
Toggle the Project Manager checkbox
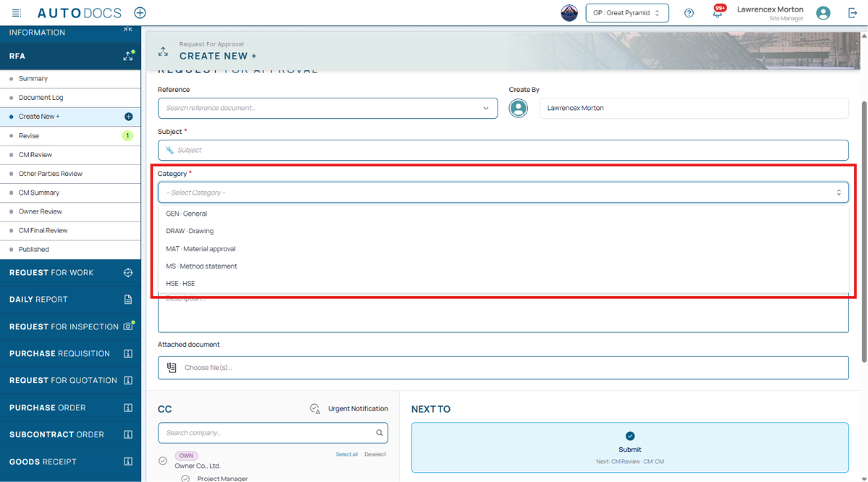[x=185, y=478]
